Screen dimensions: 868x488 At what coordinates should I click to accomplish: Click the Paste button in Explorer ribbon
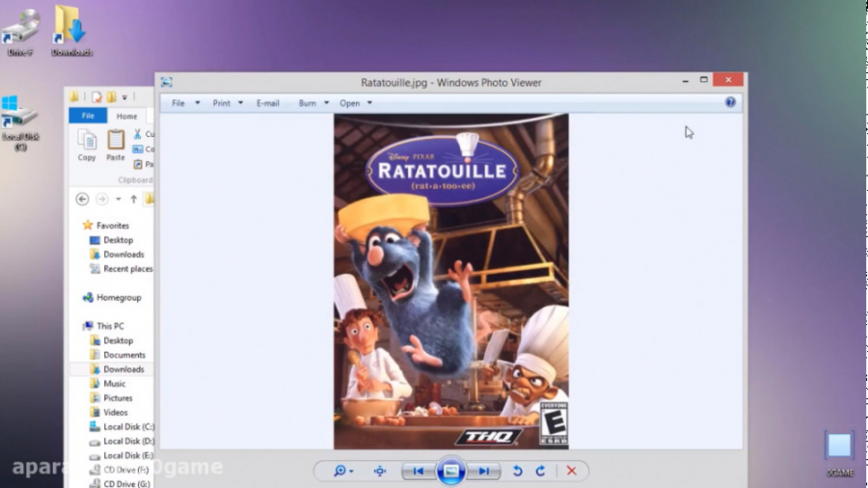pos(116,145)
